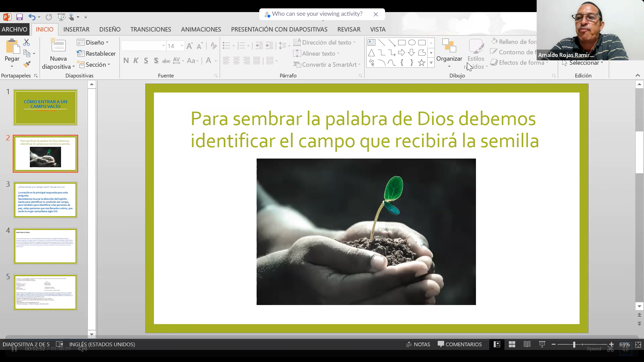Toggle Bold (N) formatting
The width and height of the screenshot is (644, 362).
126,61
